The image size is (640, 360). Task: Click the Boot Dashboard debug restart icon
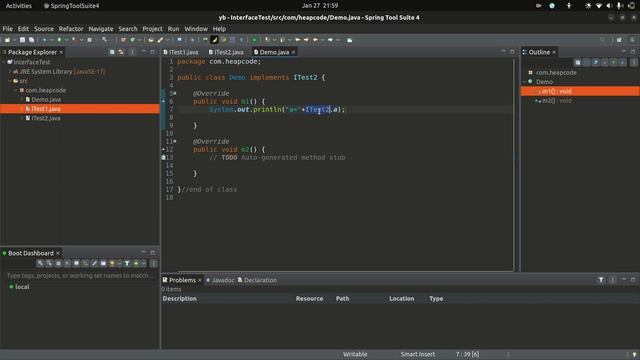pos(49,264)
